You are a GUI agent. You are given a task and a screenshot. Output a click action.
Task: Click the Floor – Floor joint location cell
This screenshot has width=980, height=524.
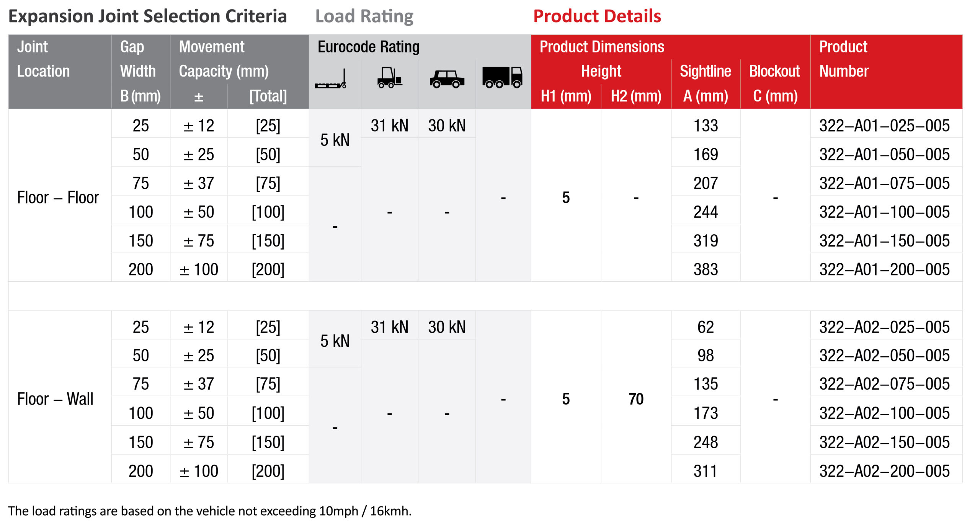point(58,198)
